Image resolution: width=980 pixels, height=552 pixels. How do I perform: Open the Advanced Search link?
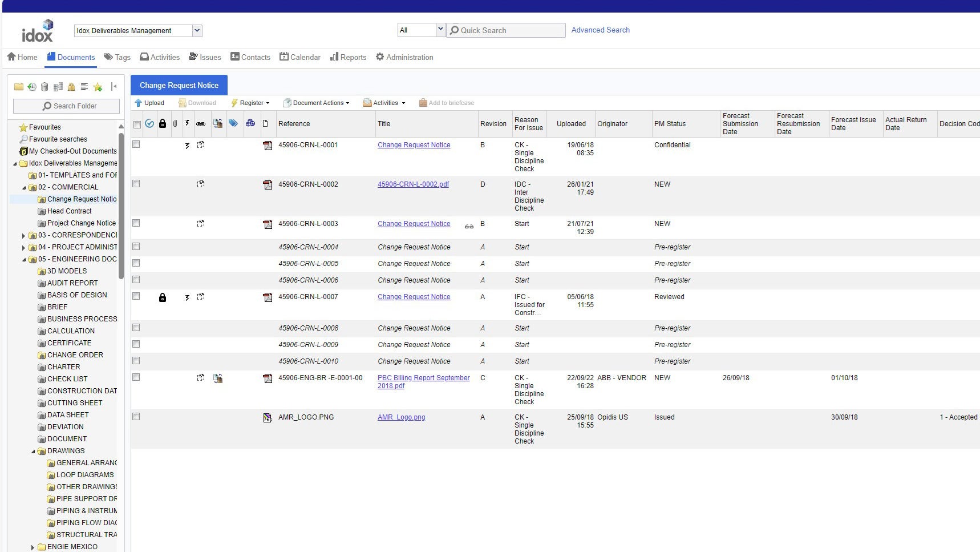click(600, 30)
